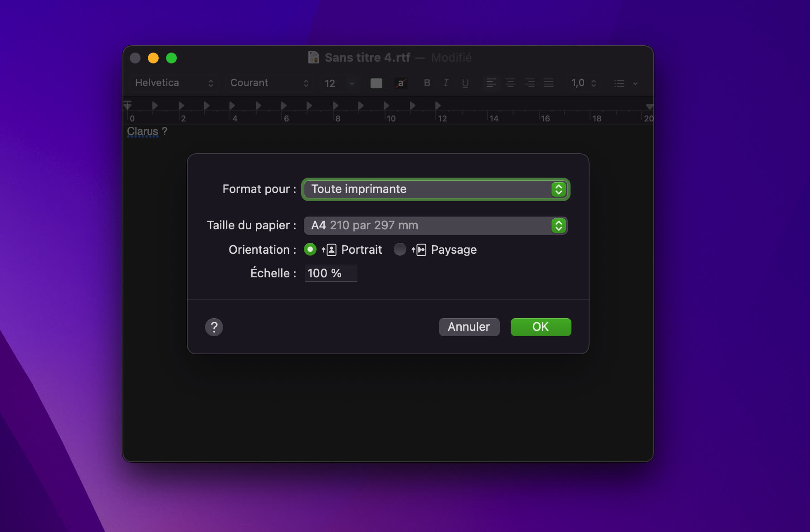This screenshot has height=532, width=810.
Task: Change the Taille du papier selection
Action: 558,225
